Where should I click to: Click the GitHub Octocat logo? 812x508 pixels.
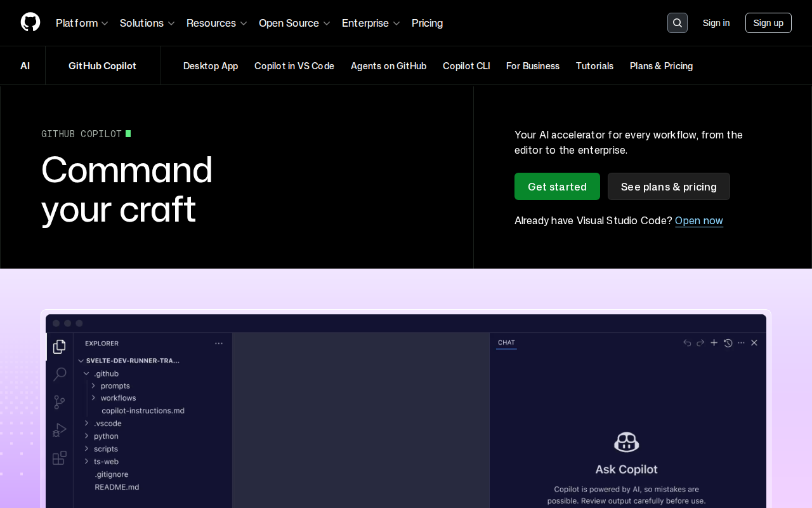(30, 23)
